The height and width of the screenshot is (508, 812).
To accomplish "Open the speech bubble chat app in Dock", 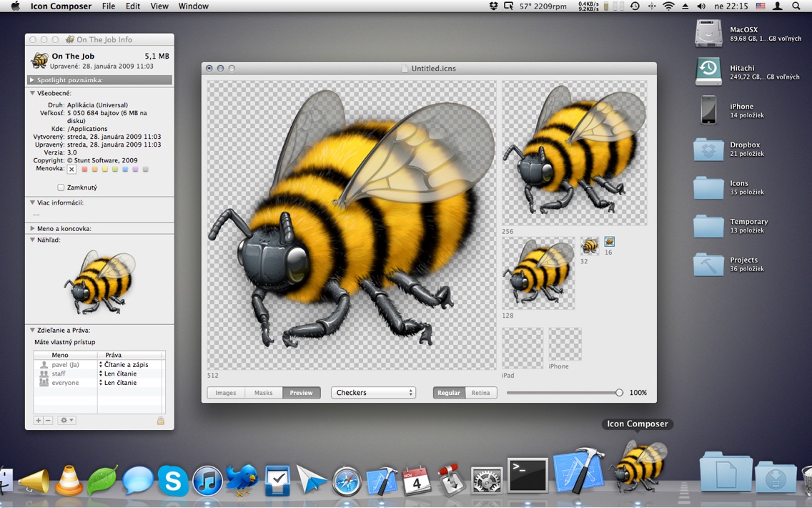I will pyautogui.click(x=138, y=479).
